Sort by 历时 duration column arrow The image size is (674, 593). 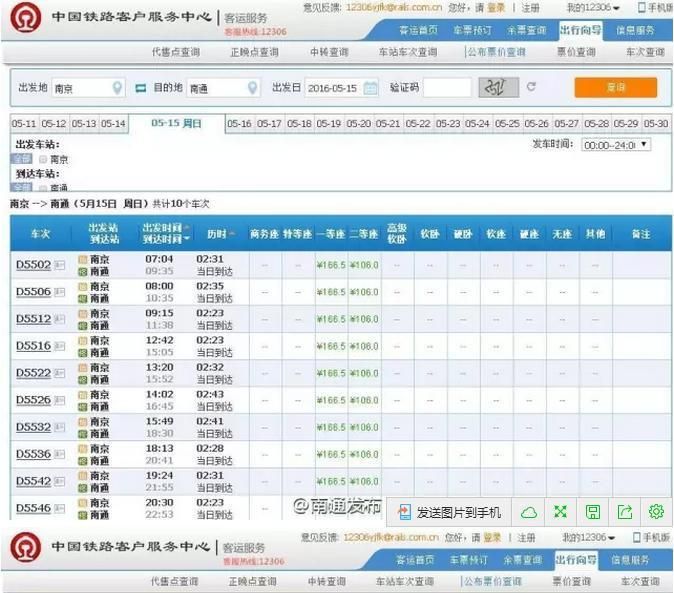pos(233,234)
